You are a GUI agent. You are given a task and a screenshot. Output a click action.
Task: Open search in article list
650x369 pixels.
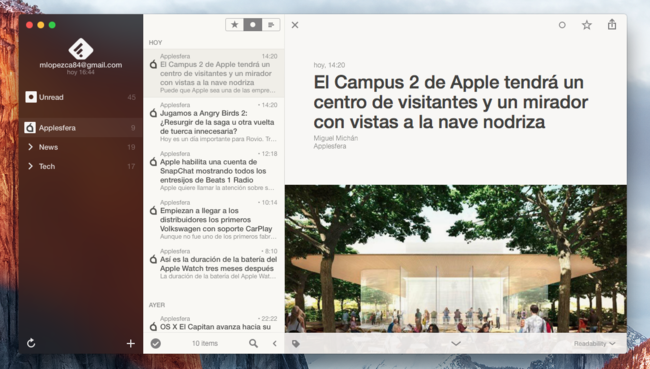253,343
